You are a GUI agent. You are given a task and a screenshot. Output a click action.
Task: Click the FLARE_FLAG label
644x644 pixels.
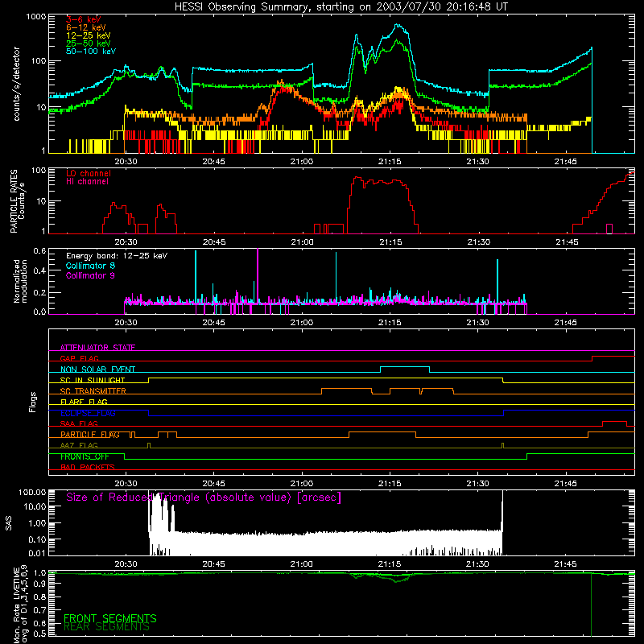coord(84,402)
